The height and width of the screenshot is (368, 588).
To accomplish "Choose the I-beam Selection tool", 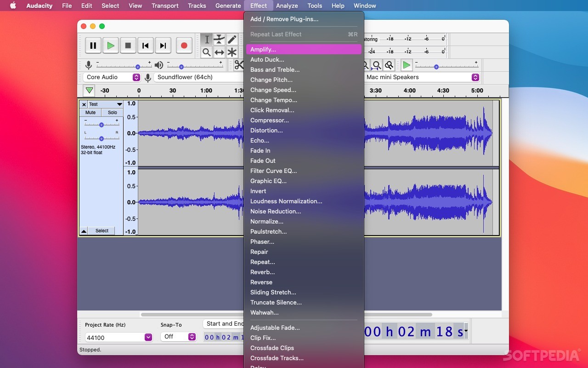I will tap(207, 40).
